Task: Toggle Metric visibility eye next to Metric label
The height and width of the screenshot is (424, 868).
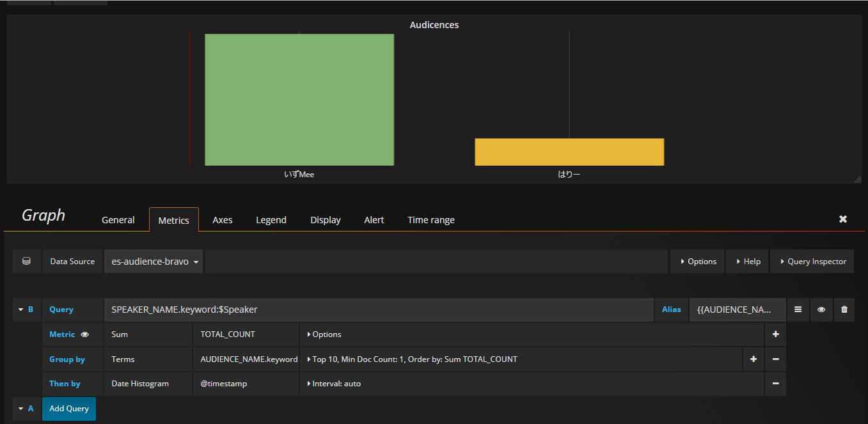Action: [84, 334]
